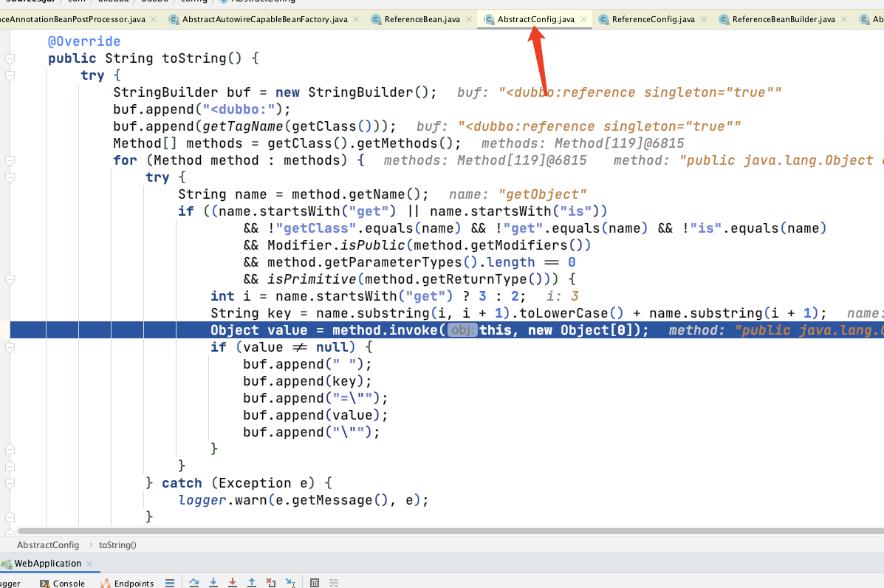884x588 pixels.
Task: Click the 'String key = name.substring' line
Action: (x=518, y=313)
